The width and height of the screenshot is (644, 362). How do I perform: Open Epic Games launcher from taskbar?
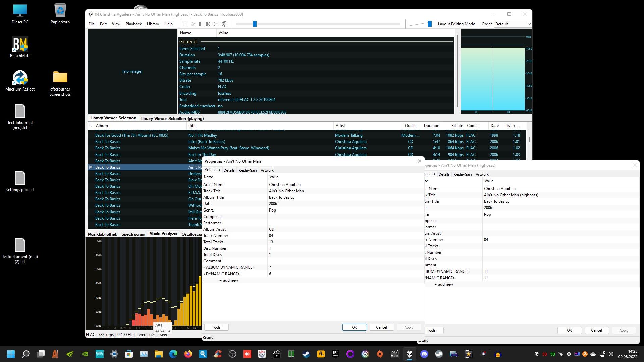(335, 354)
